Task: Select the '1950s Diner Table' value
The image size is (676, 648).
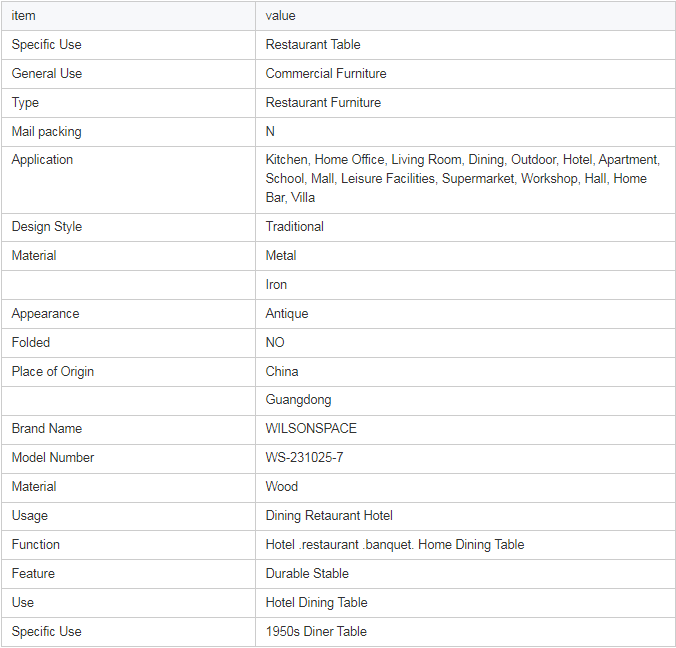Action: tap(316, 631)
